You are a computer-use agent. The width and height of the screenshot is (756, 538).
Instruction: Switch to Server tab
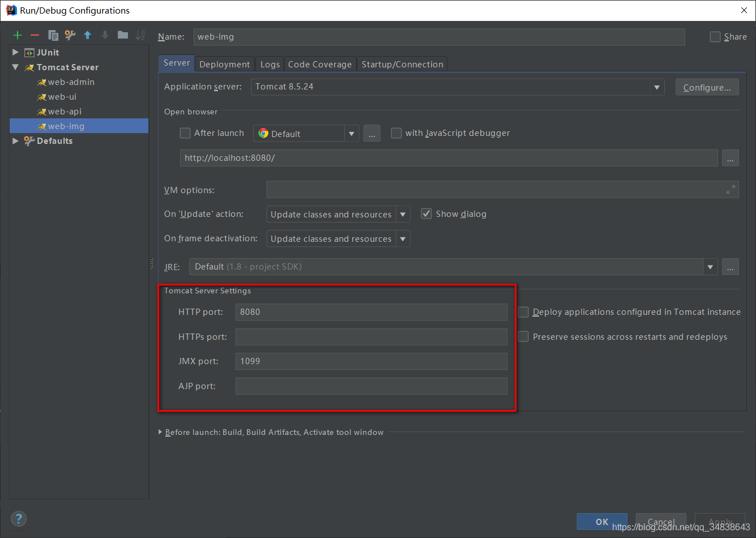coord(177,63)
